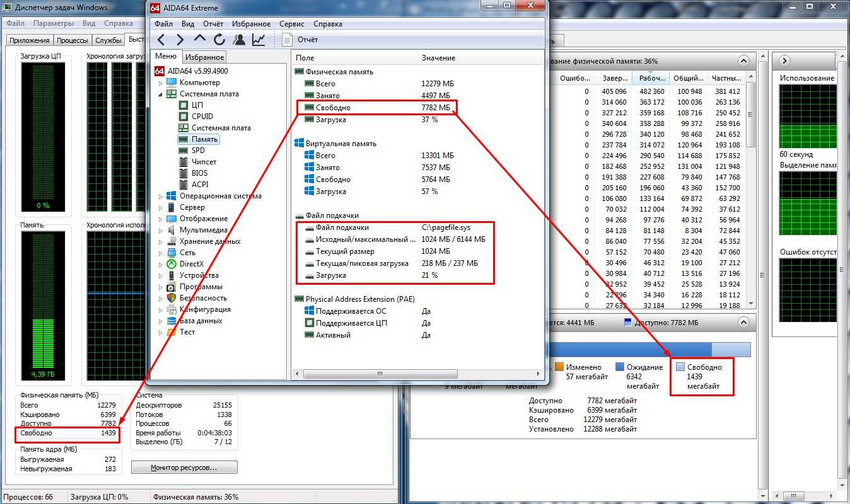Open Task Manager Службы tab
850x504 pixels.
(108, 40)
